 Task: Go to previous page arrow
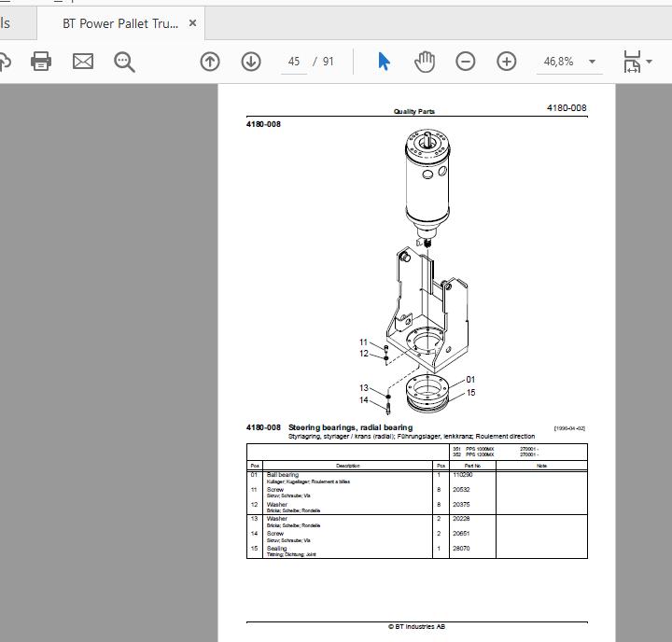tap(210, 62)
